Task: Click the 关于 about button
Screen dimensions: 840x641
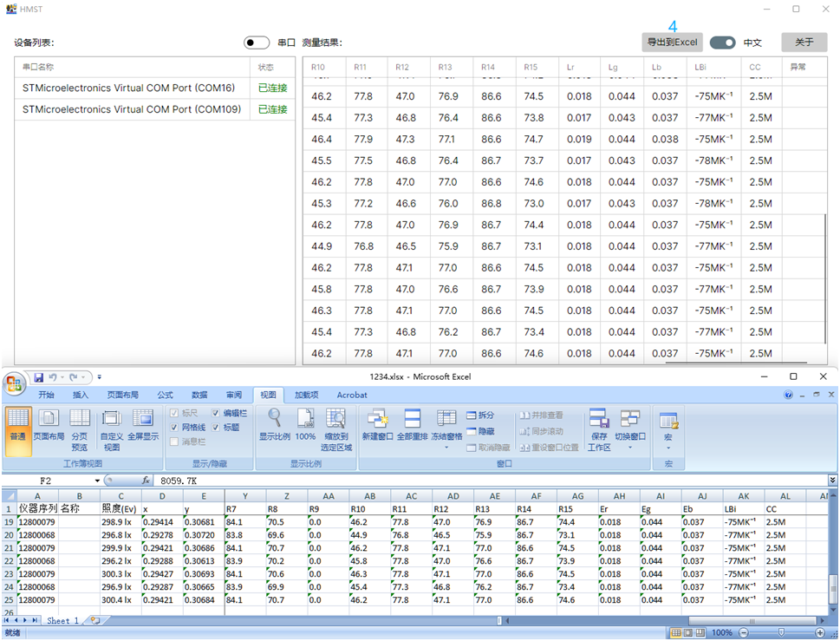Action: pos(804,43)
